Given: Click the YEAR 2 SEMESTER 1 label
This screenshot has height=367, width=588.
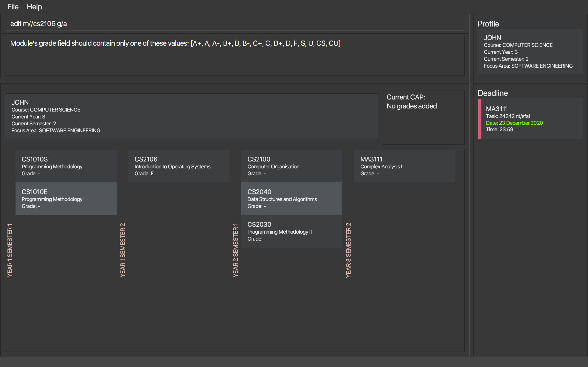Looking at the screenshot, I should 235,250.
